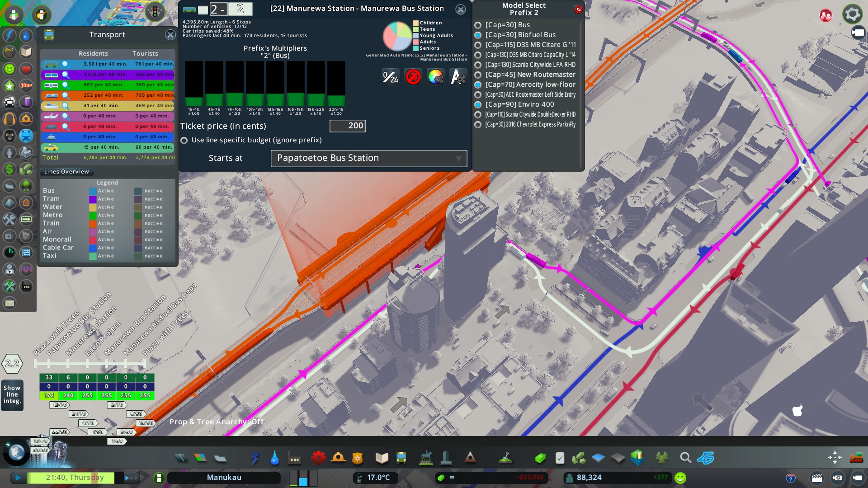Select the Biofuel Bus model
This screenshot has height=488, width=868.
(478, 35)
